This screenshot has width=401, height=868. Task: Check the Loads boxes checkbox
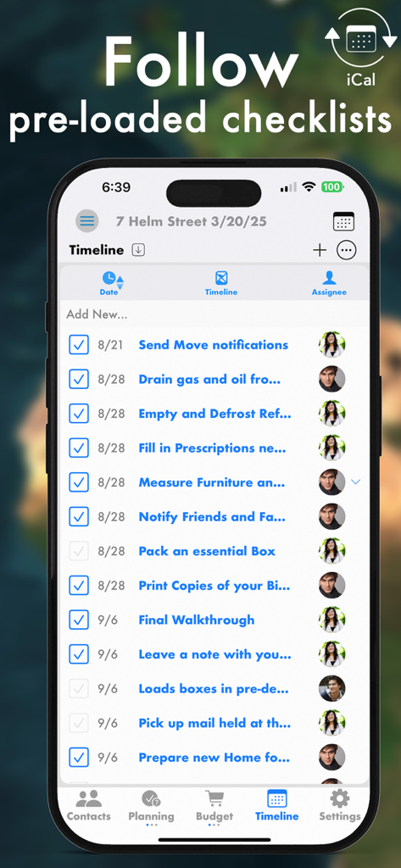pyautogui.click(x=79, y=688)
